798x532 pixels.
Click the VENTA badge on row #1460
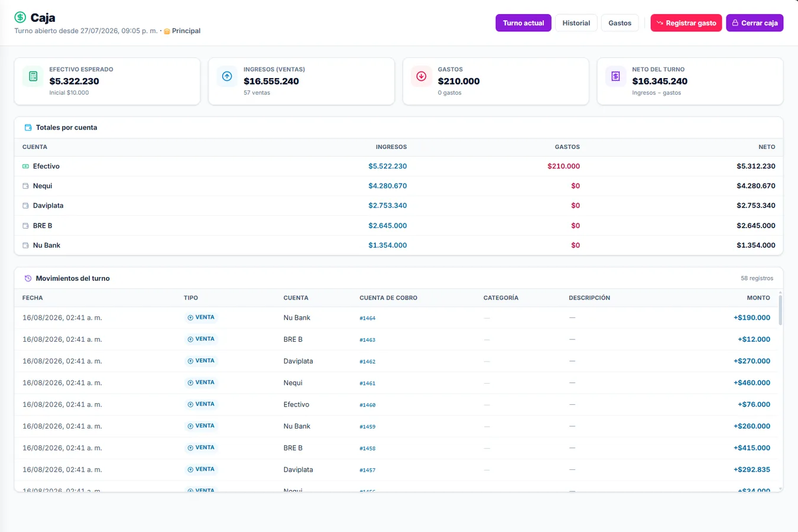tap(201, 404)
